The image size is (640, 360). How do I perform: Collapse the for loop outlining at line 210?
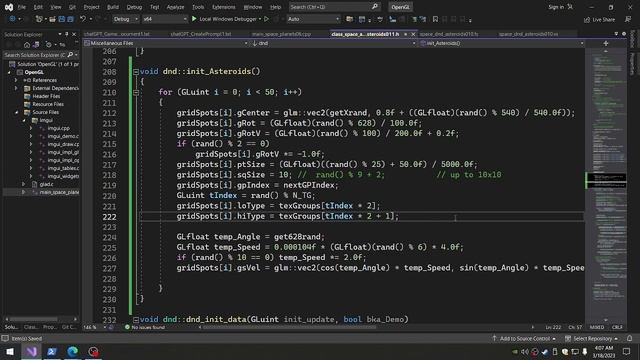point(136,93)
